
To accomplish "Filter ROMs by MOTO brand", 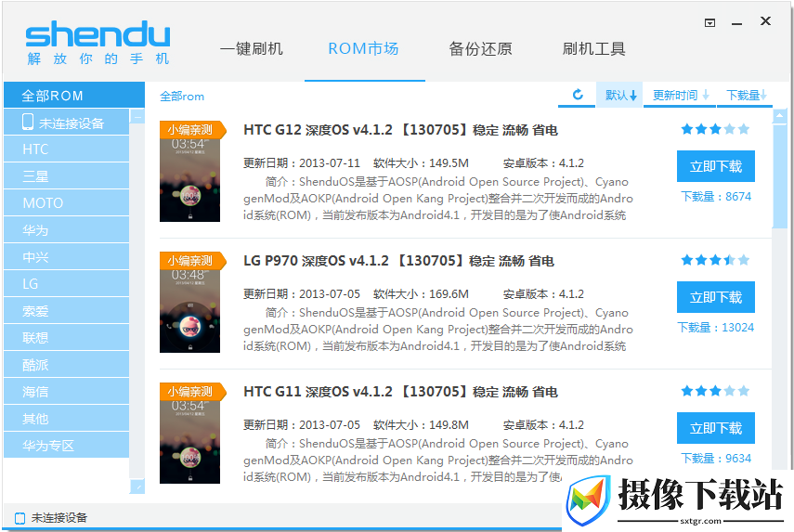I will 66,203.
